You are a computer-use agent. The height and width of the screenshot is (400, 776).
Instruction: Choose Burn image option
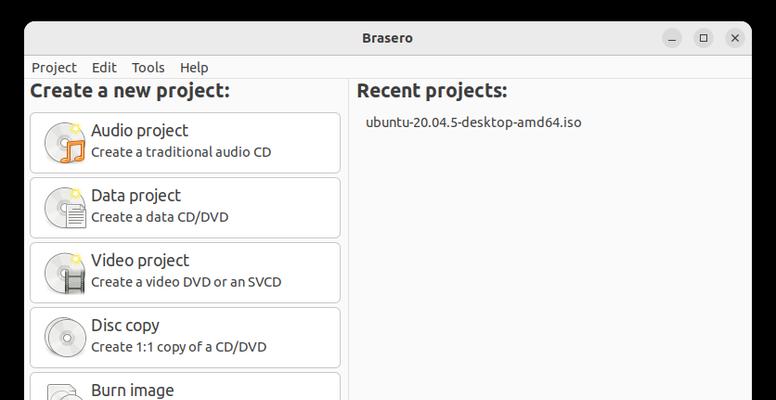[185, 387]
